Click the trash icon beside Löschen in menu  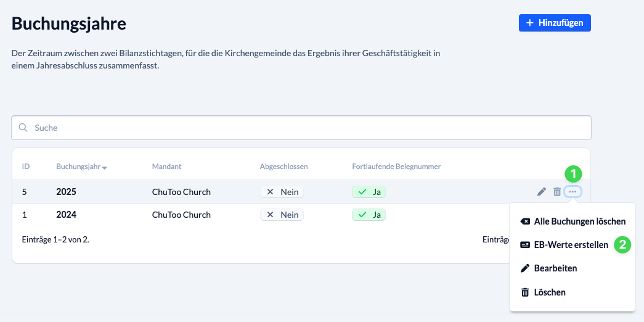click(524, 292)
